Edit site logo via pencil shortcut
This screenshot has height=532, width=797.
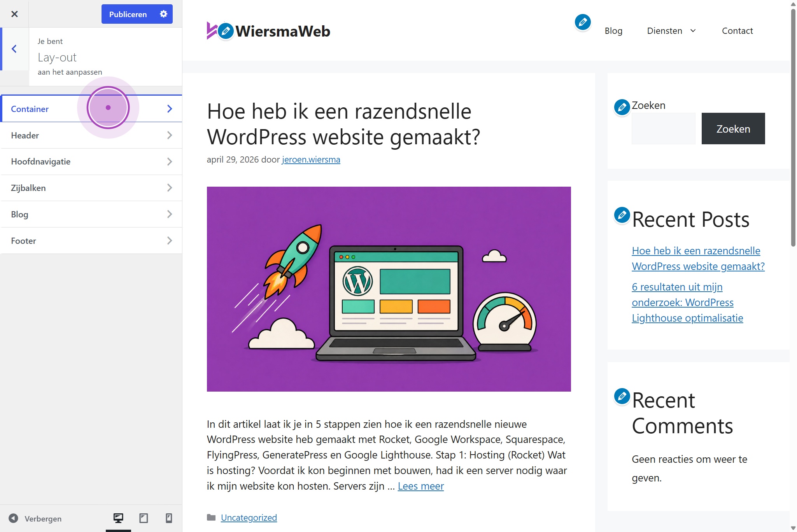point(226,31)
